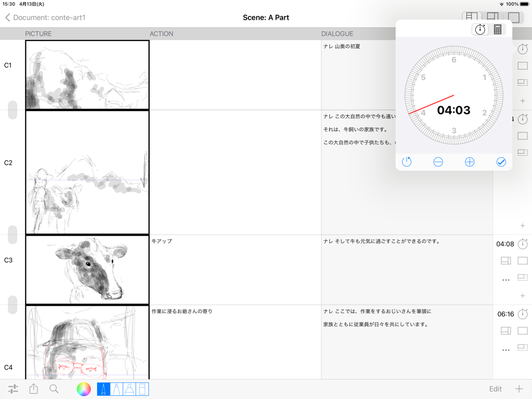Expand the dashed frame option for C3
Image resolution: width=532 pixels, height=399 pixels.
(523, 277)
